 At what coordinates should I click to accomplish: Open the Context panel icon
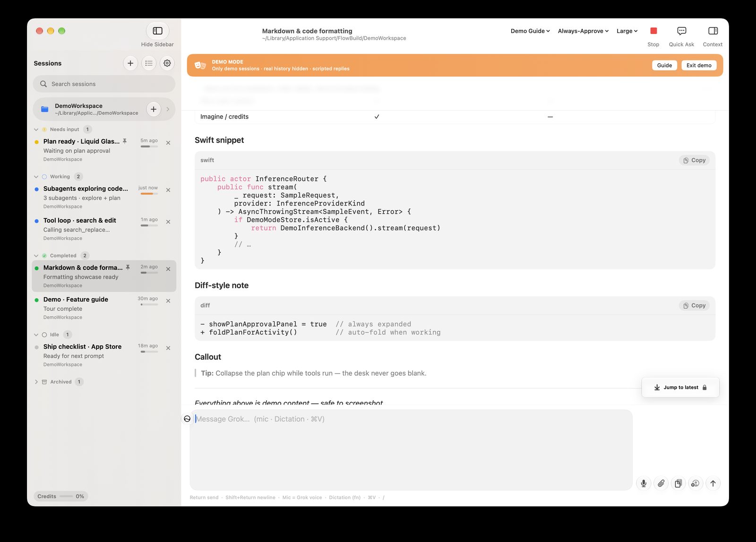(x=713, y=31)
